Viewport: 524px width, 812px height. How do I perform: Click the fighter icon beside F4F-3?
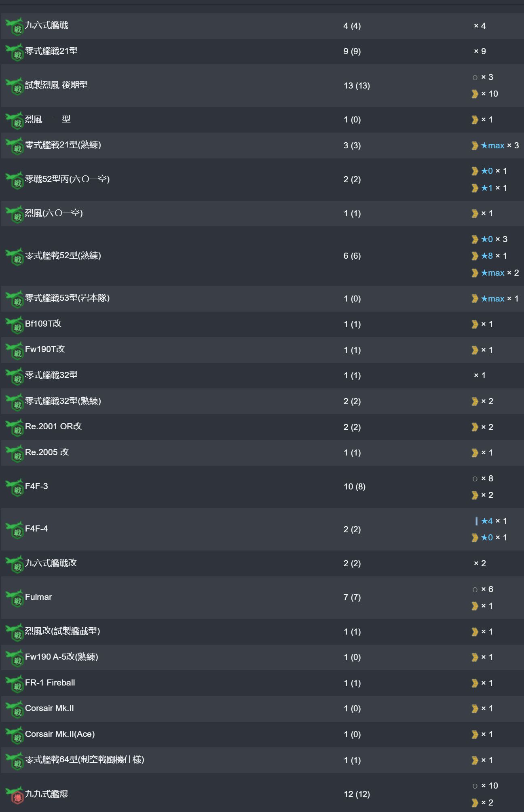[x=15, y=487]
